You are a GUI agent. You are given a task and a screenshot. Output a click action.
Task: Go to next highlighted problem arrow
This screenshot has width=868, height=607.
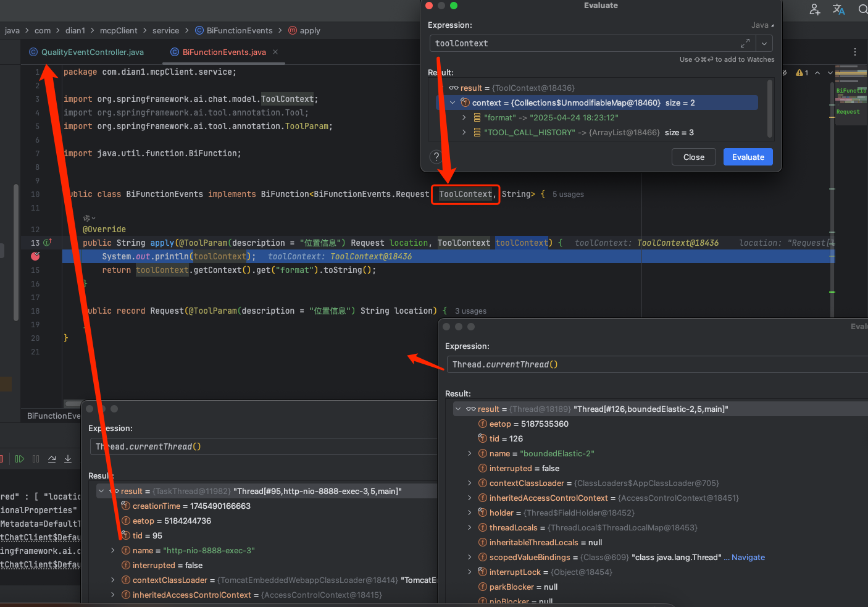(x=830, y=73)
